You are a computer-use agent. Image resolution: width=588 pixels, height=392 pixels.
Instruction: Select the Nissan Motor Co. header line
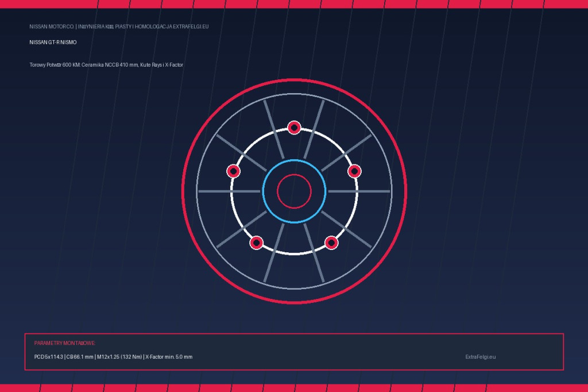119,26
